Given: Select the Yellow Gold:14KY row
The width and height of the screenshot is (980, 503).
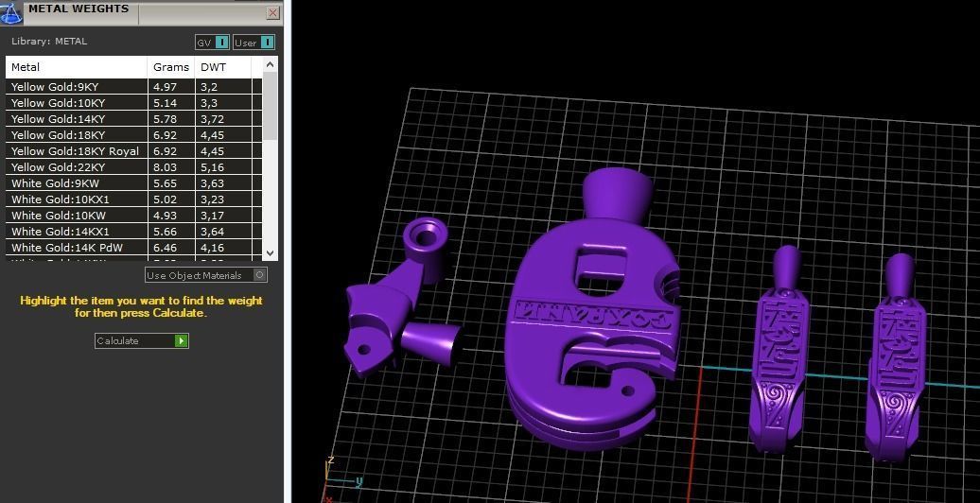Looking at the screenshot, I should 133,119.
